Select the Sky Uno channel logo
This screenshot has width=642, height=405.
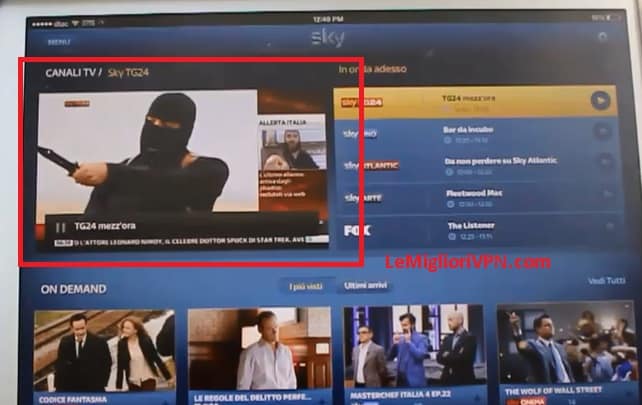point(359,133)
